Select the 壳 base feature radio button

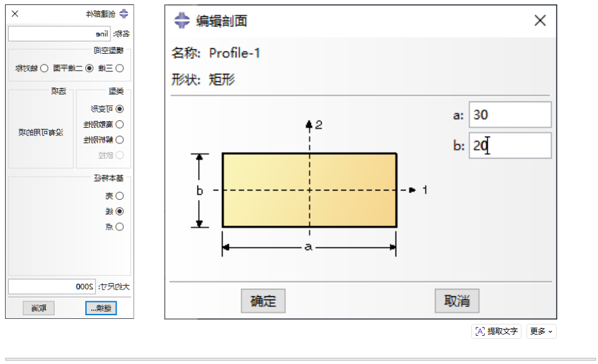coord(120,196)
